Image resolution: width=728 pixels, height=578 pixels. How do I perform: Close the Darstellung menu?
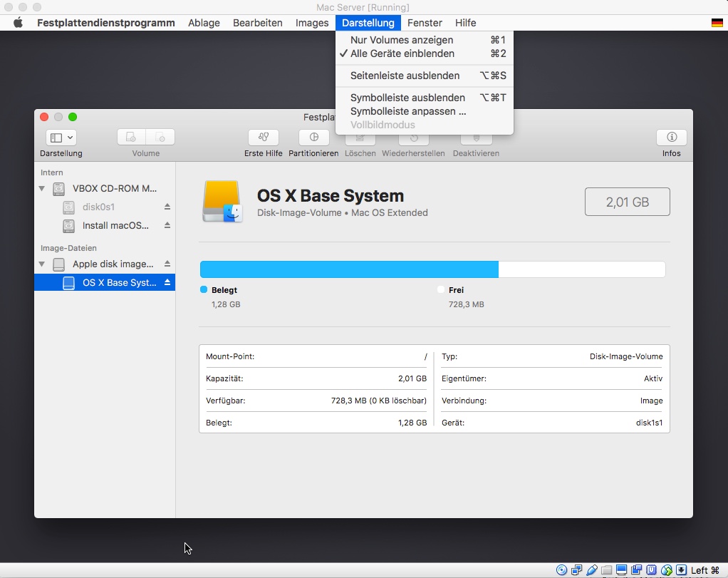tap(368, 23)
